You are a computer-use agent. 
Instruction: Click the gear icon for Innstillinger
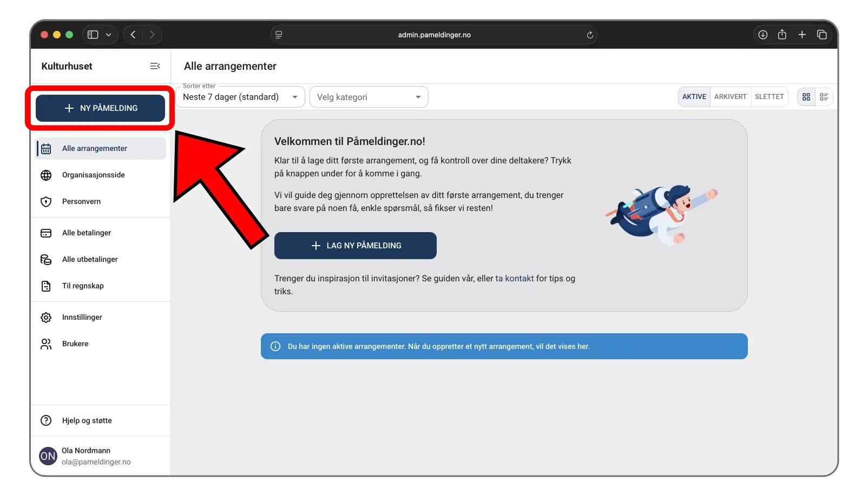pyautogui.click(x=46, y=318)
